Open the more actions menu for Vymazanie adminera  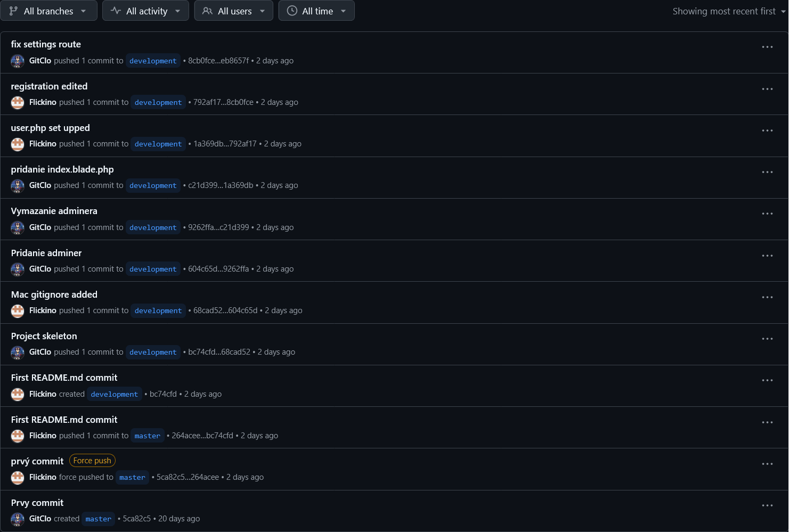767,214
